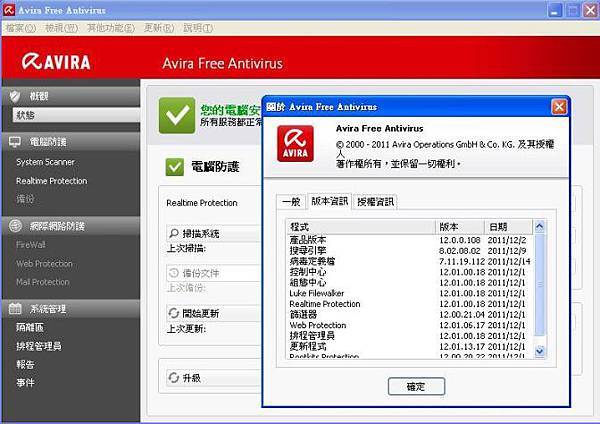The height and width of the screenshot is (424, 600).
Task: Open the 檔案 menu
Action: 21,28
